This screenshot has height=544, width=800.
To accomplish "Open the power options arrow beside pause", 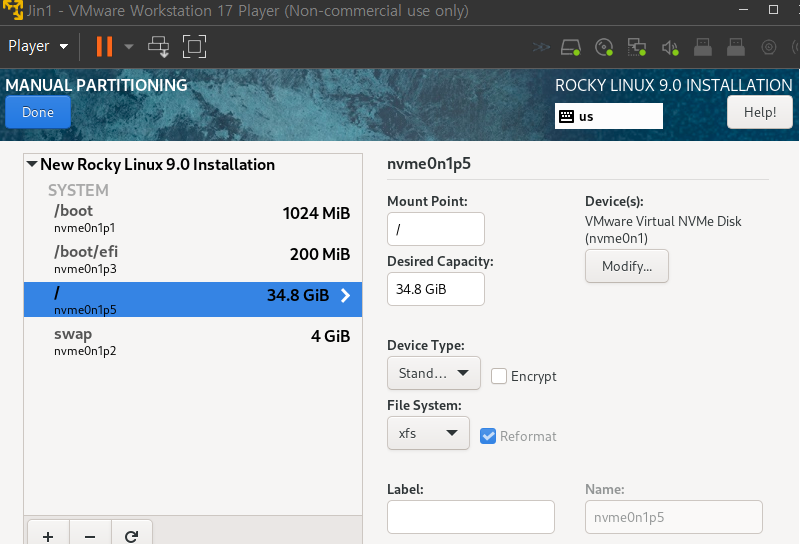I will click(x=129, y=46).
